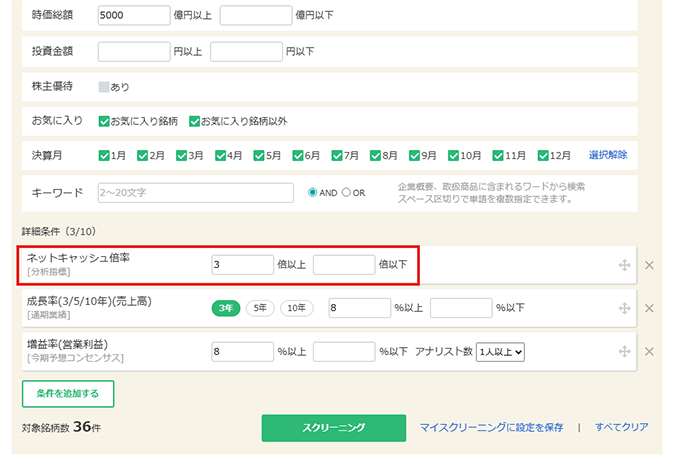
Task: Uncheck the 4月 settlement month checkbox
Action: click(220, 155)
